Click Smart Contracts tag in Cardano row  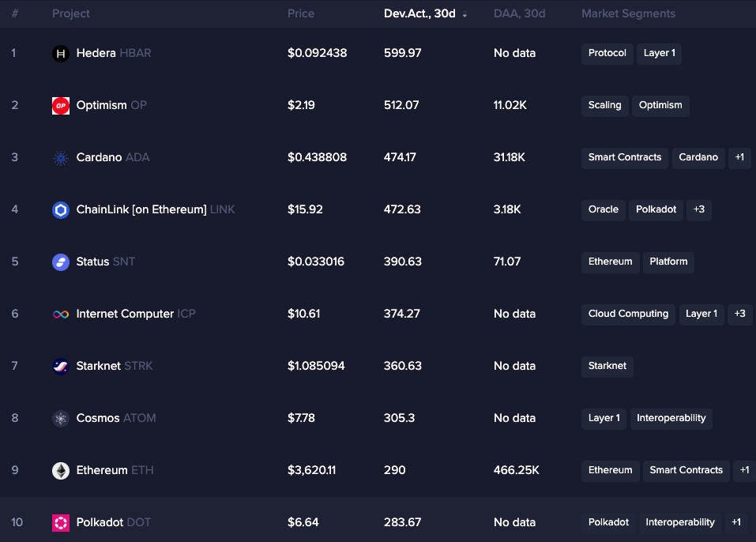coord(625,158)
